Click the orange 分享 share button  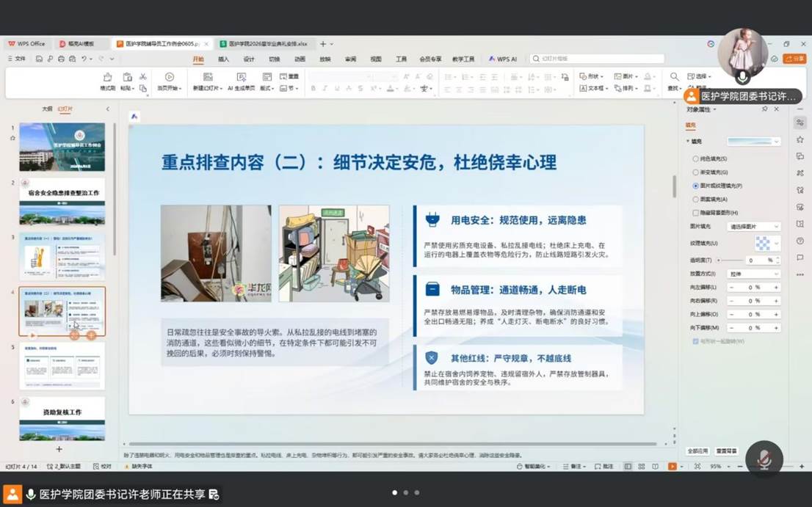(x=795, y=59)
